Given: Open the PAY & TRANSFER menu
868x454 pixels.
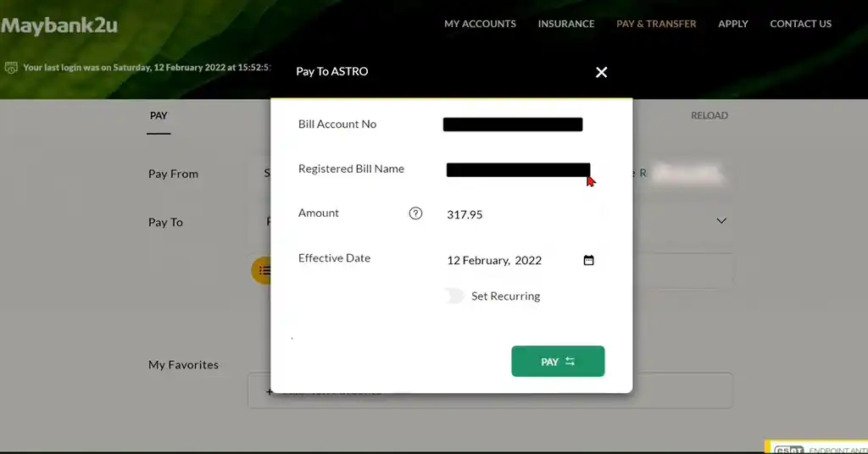Looking at the screenshot, I should click(656, 24).
